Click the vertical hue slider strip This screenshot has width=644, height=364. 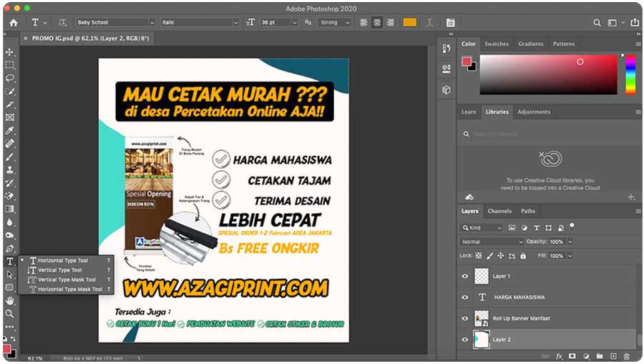(x=630, y=74)
